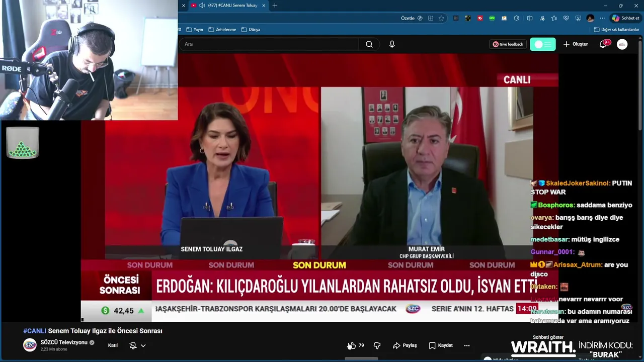Open Edge extensions puzzle icon
This screenshot has width=644, height=362.
click(516, 18)
